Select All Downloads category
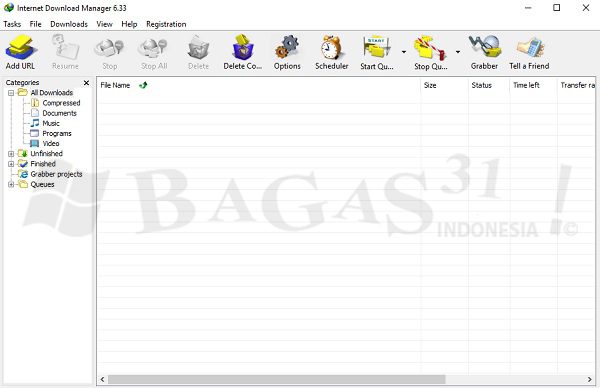This screenshot has height=388, width=600. (x=52, y=93)
